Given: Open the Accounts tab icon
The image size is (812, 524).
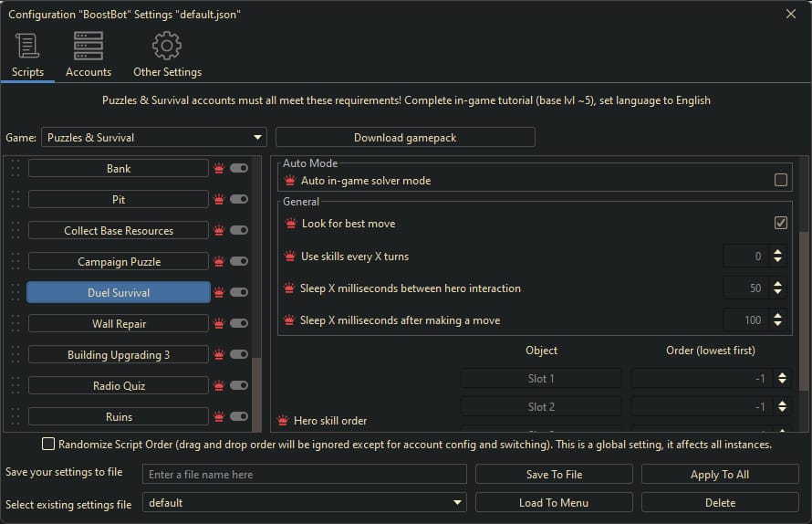Looking at the screenshot, I should [x=88, y=46].
